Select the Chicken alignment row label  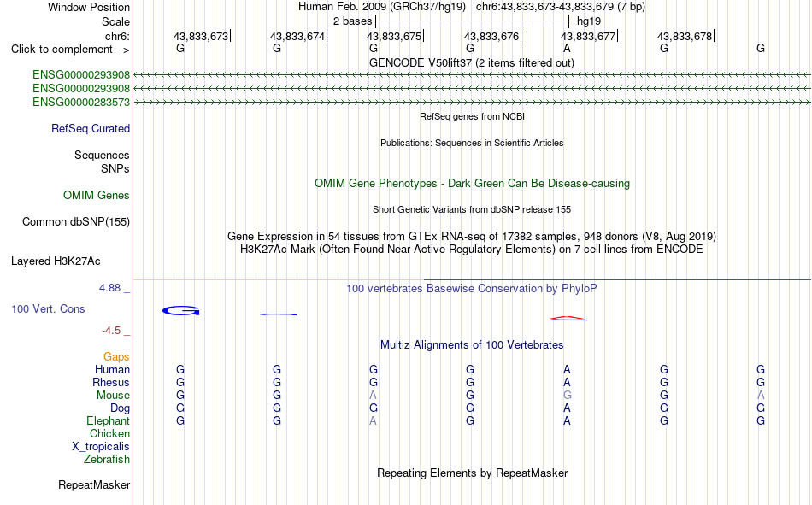(x=109, y=433)
